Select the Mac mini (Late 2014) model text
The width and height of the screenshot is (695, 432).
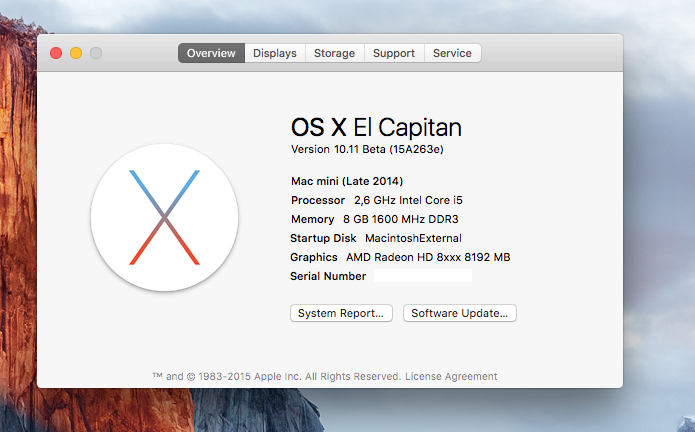347,181
